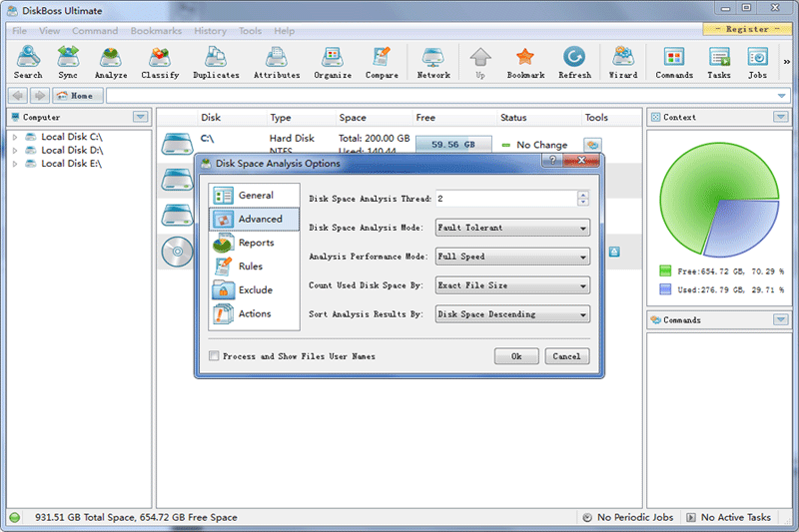Expand Local Disk C:\ tree node

point(15,137)
